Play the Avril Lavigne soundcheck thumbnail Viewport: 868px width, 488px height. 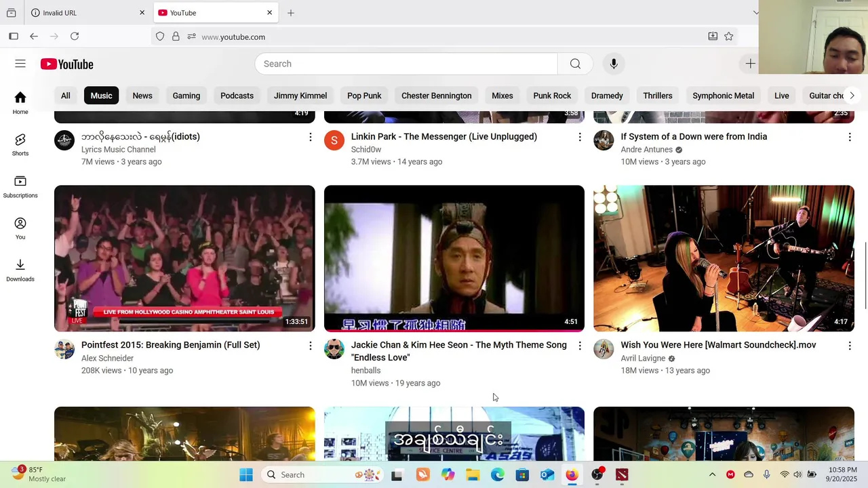point(724,258)
